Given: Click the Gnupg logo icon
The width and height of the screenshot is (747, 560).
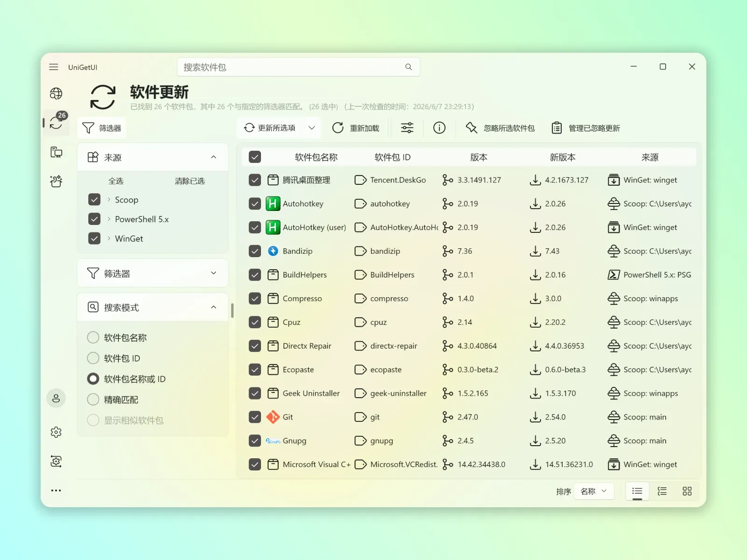Looking at the screenshot, I should pos(273,441).
